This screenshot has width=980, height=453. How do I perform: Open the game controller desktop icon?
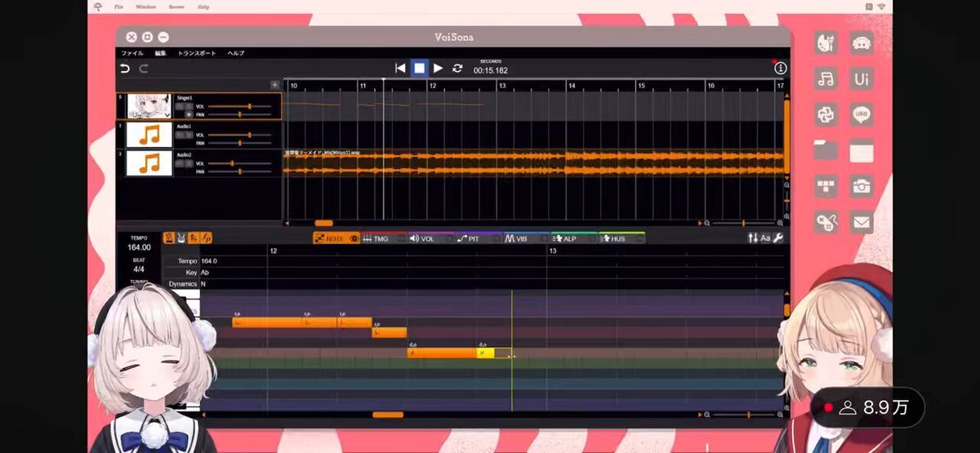tap(826, 222)
